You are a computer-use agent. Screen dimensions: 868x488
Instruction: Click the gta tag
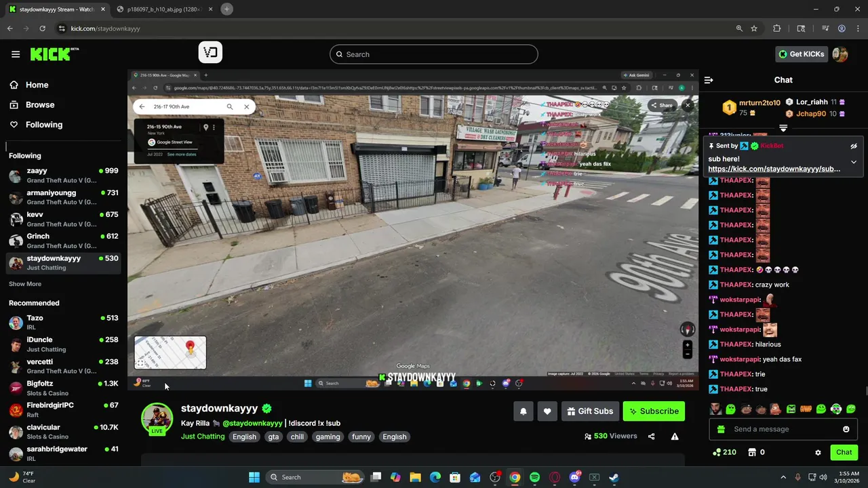tap(273, 436)
